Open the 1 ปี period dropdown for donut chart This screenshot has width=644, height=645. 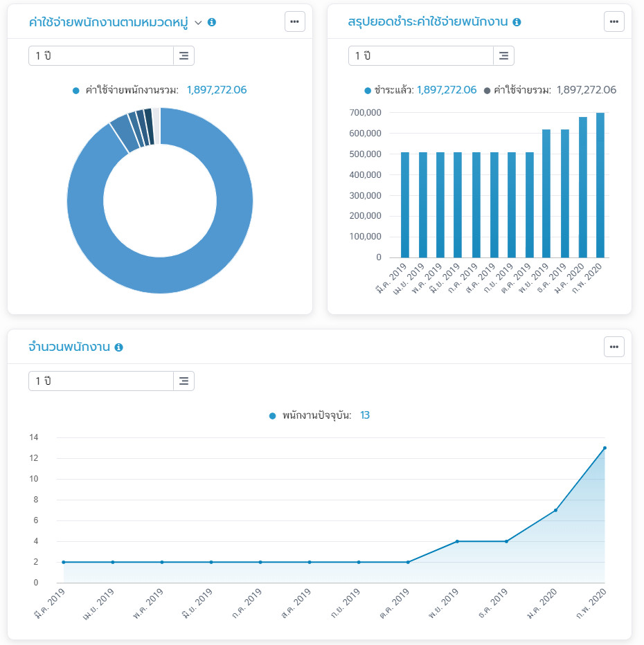point(100,56)
